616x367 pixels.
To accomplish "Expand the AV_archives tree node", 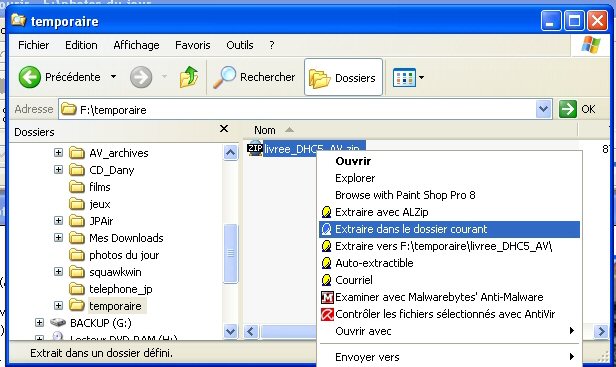I will coord(58,152).
